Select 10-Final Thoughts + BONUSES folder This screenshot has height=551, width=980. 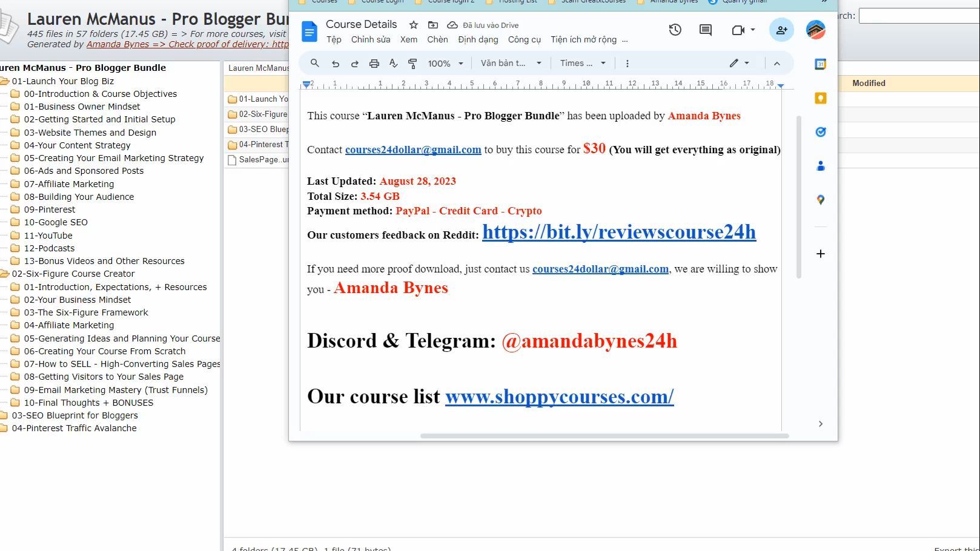(89, 403)
